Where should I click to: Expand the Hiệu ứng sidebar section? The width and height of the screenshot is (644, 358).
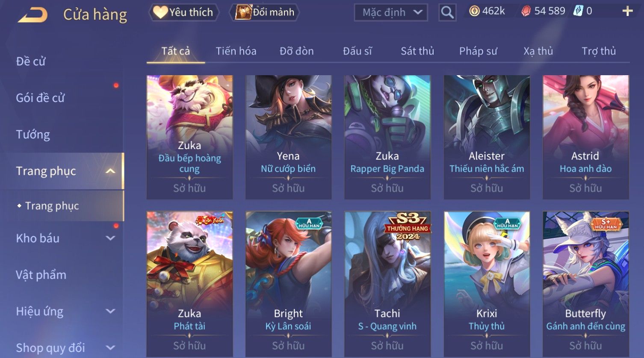[x=110, y=311]
